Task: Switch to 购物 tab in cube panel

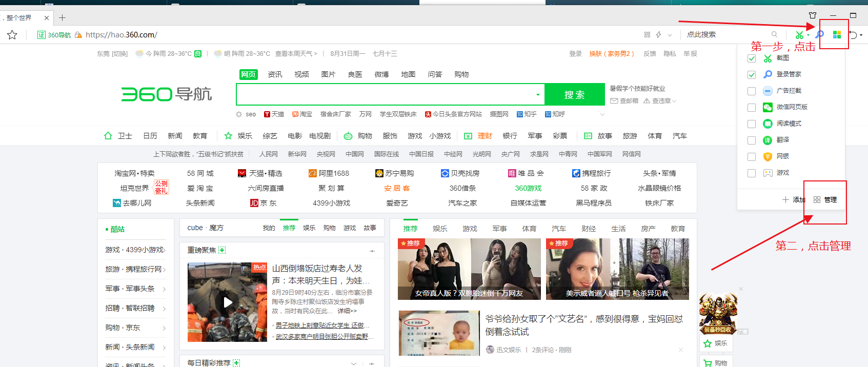Action: [329, 228]
